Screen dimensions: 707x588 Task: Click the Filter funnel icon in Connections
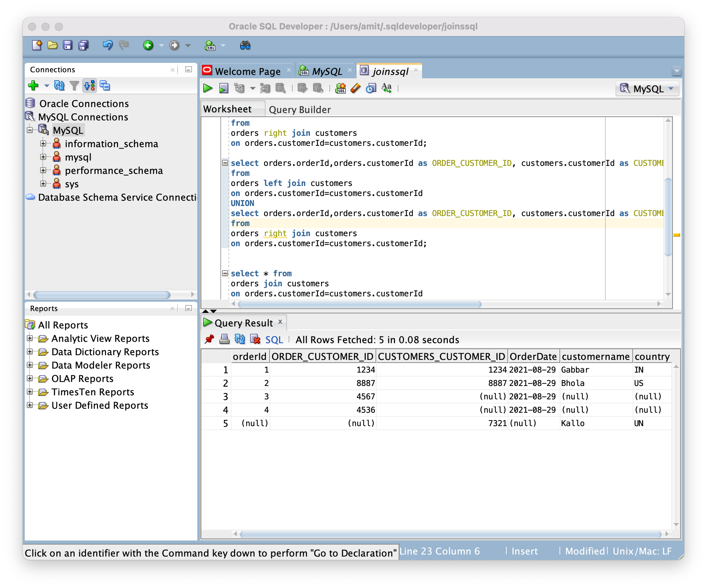pos(74,86)
